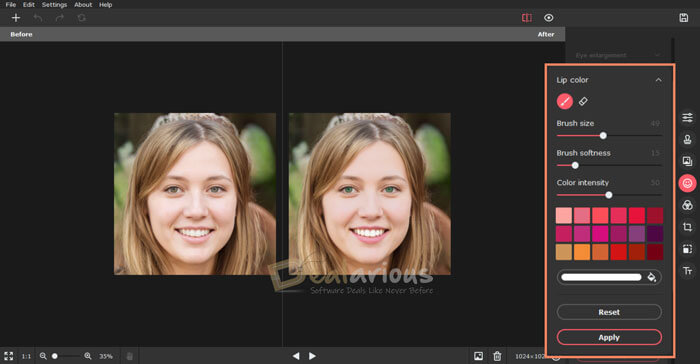This screenshot has height=364, width=700.
Task: Zoom out with the minus magnifier
Action: click(43, 356)
